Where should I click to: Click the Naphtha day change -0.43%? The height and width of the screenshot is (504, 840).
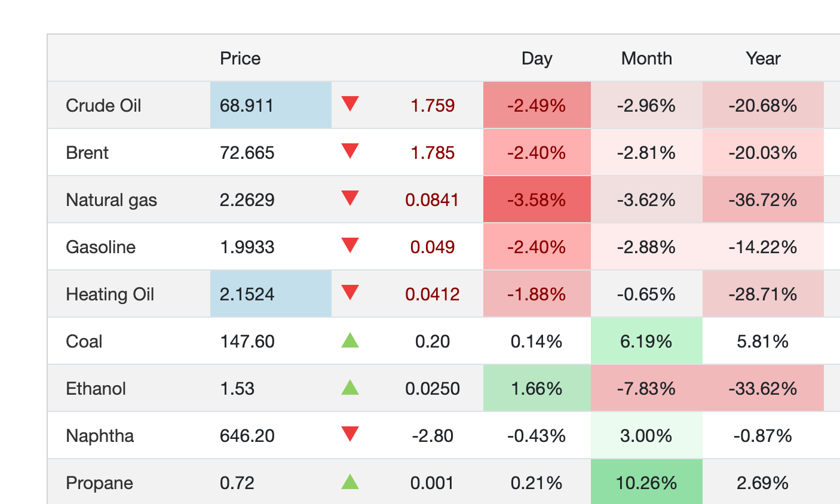pyautogui.click(x=537, y=436)
